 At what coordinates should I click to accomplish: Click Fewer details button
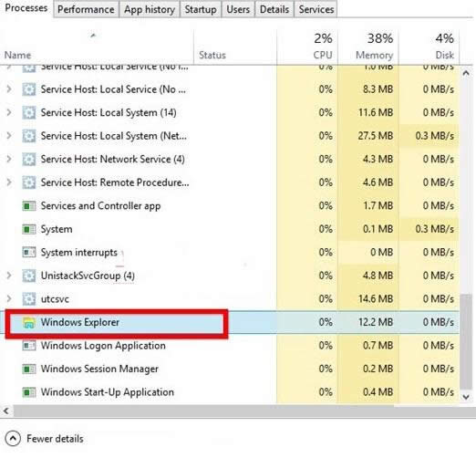(45, 439)
